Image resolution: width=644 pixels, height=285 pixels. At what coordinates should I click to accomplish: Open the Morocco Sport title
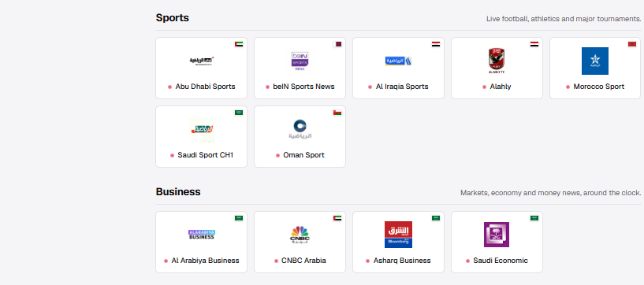click(x=599, y=87)
